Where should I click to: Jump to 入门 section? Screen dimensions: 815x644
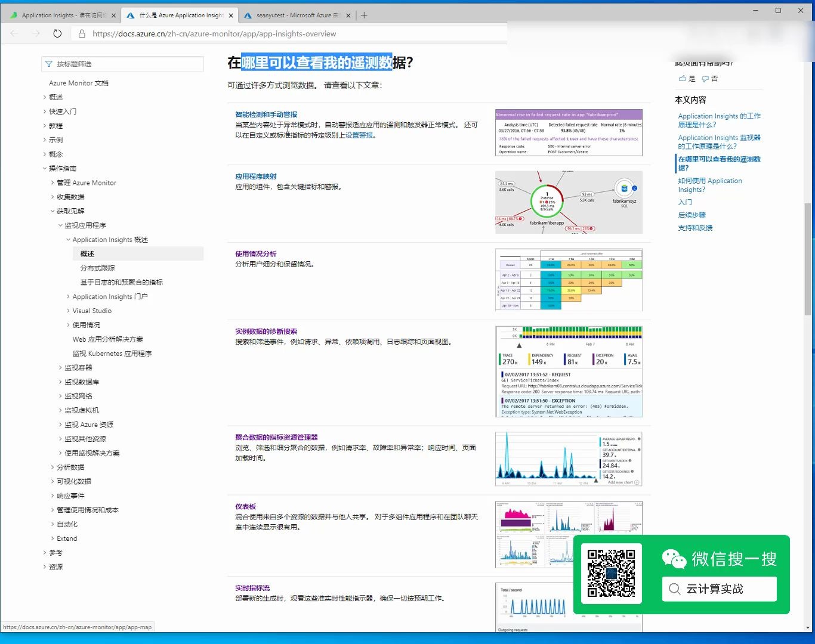click(x=685, y=202)
